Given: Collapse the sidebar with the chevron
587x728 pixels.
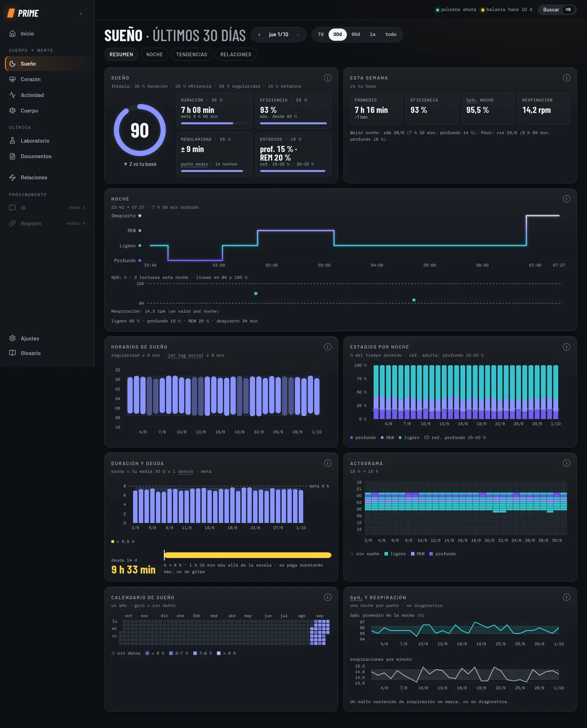Looking at the screenshot, I should [81, 14].
